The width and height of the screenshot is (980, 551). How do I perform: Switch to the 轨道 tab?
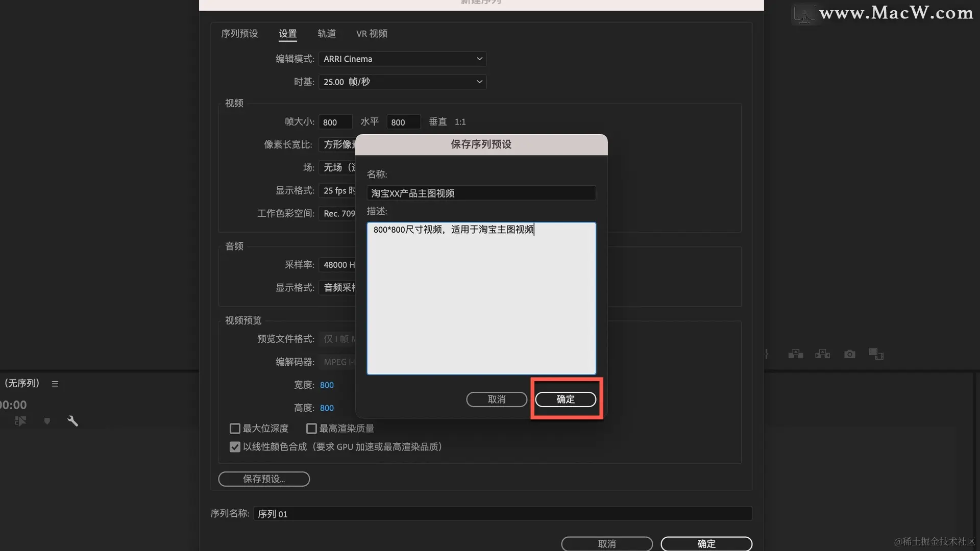coord(327,34)
